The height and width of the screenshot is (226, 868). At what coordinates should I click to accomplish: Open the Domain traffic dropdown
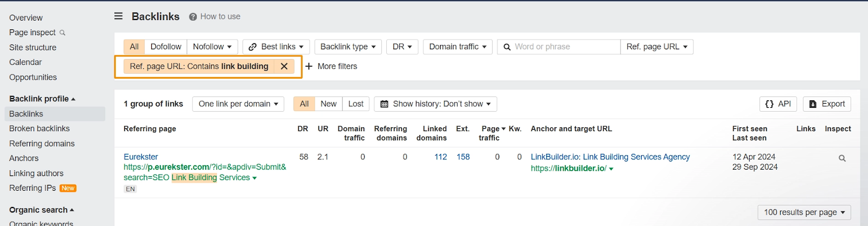point(458,47)
